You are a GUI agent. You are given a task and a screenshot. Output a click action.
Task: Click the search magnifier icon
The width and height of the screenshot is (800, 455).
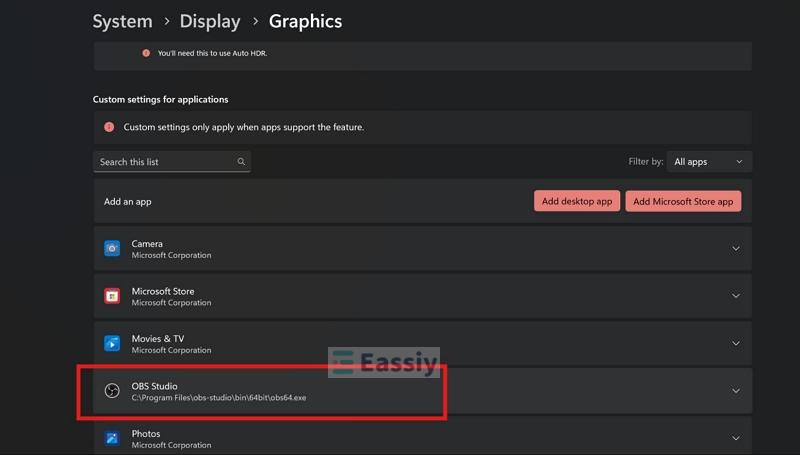click(x=241, y=162)
